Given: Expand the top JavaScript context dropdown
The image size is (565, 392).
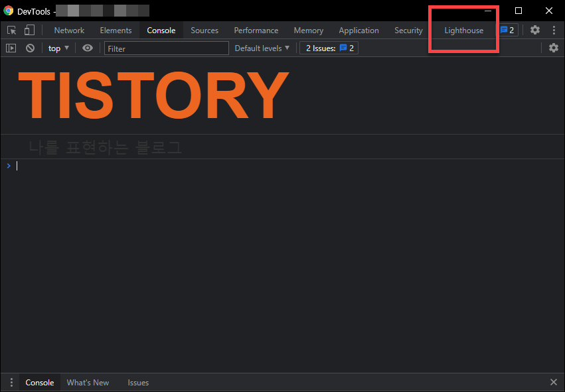Looking at the screenshot, I should pyautogui.click(x=58, y=48).
